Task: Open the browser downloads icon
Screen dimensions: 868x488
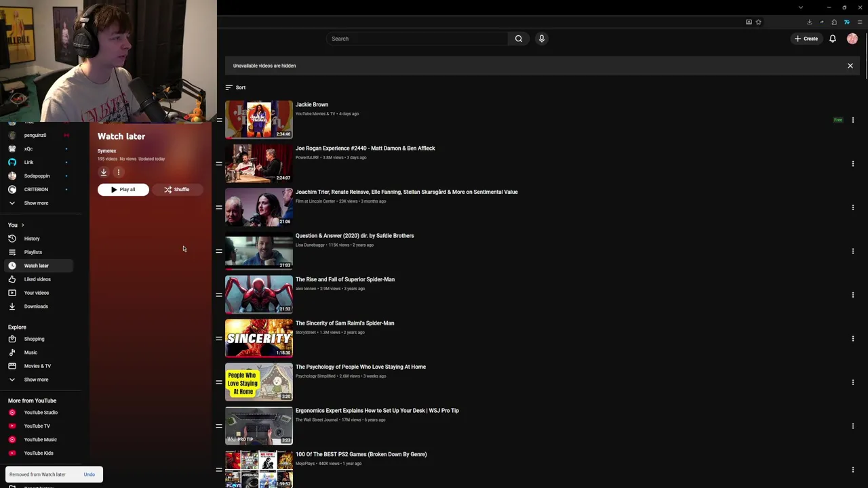Action: click(x=809, y=22)
